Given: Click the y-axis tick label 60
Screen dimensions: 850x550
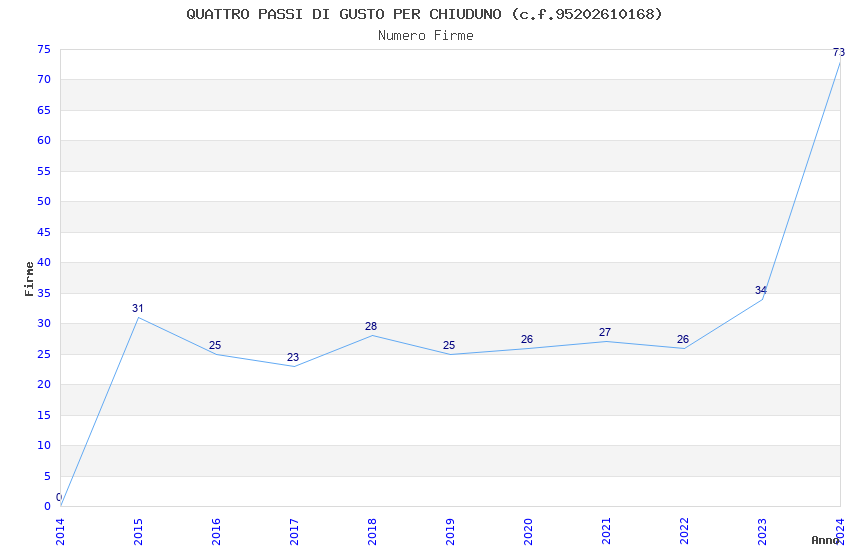Looking at the screenshot, I should 44,140.
